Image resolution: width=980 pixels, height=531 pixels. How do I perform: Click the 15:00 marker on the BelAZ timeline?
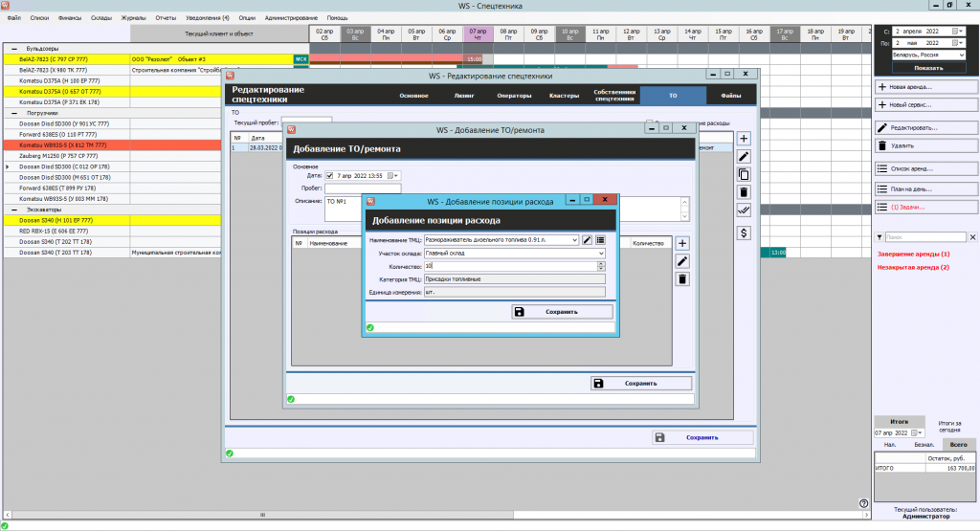click(475, 59)
